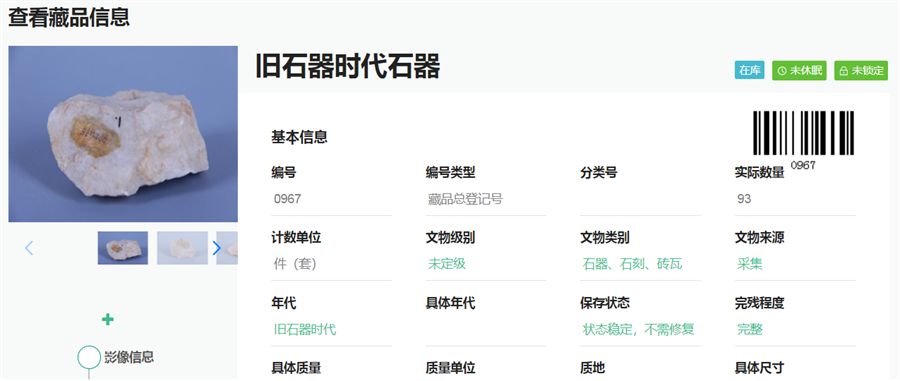Open the main stone artifact photo
The height and width of the screenshot is (381, 900).
(123, 134)
